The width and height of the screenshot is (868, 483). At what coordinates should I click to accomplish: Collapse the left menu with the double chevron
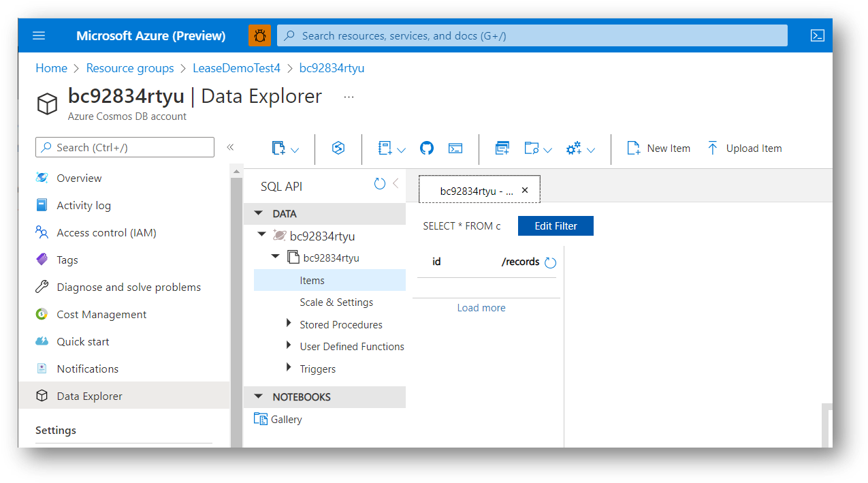point(230,147)
